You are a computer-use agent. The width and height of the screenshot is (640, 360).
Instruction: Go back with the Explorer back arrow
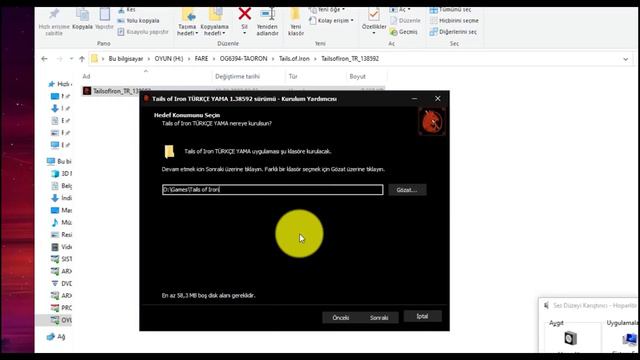pyautogui.click(x=44, y=59)
